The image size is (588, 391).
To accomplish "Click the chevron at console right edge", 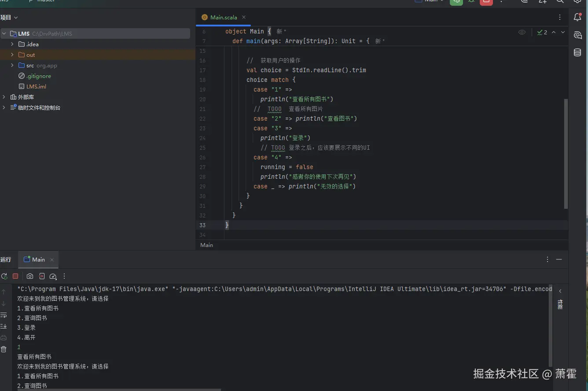I will [x=560, y=291].
